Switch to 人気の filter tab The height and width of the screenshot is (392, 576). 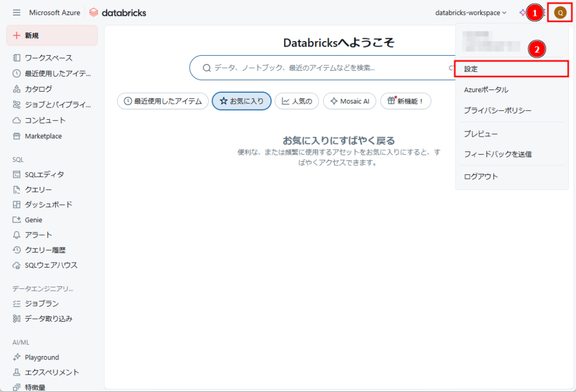tap(297, 101)
